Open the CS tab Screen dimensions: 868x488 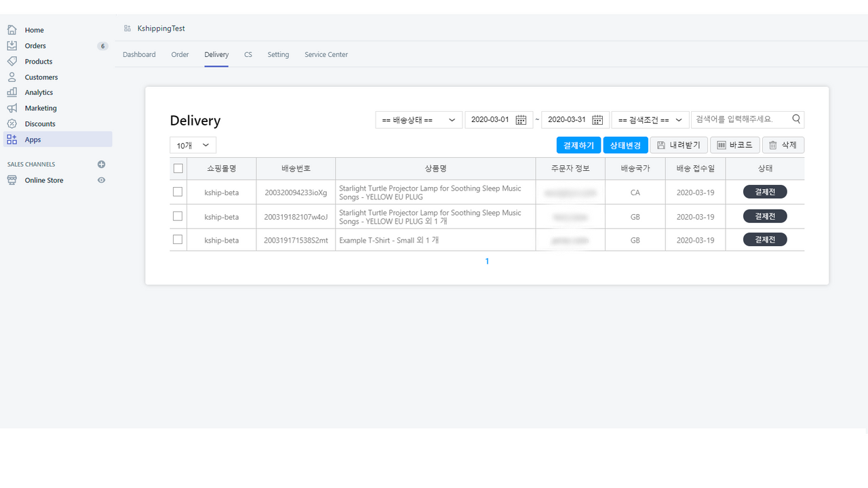(248, 54)
